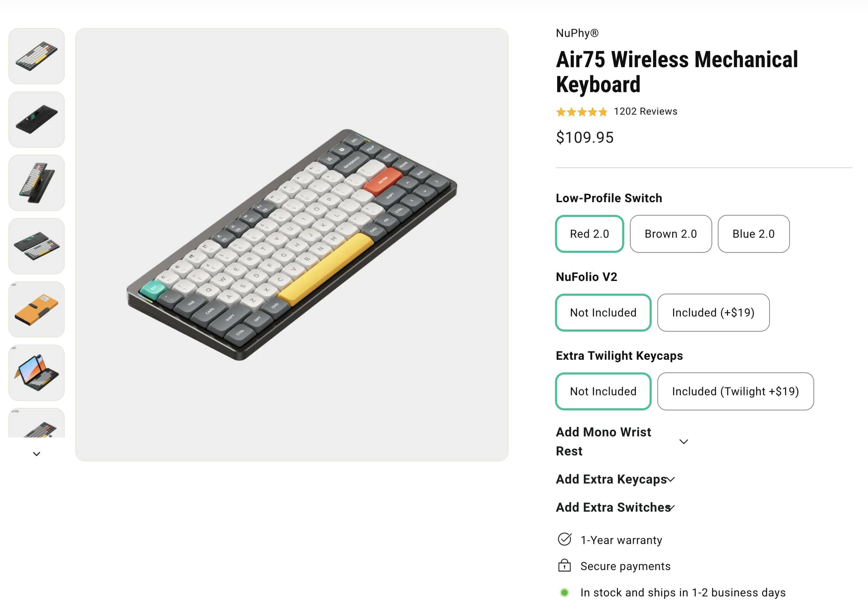The image size is (868, 614).
Task: Expand the Add Extra Switches section
Action: pos(671,507)
